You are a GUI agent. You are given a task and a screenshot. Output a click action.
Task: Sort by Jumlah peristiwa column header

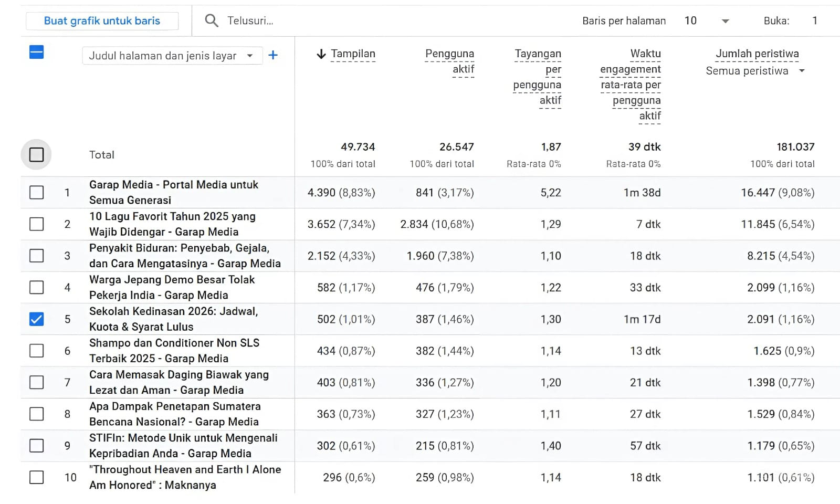(x=757, y=54)
